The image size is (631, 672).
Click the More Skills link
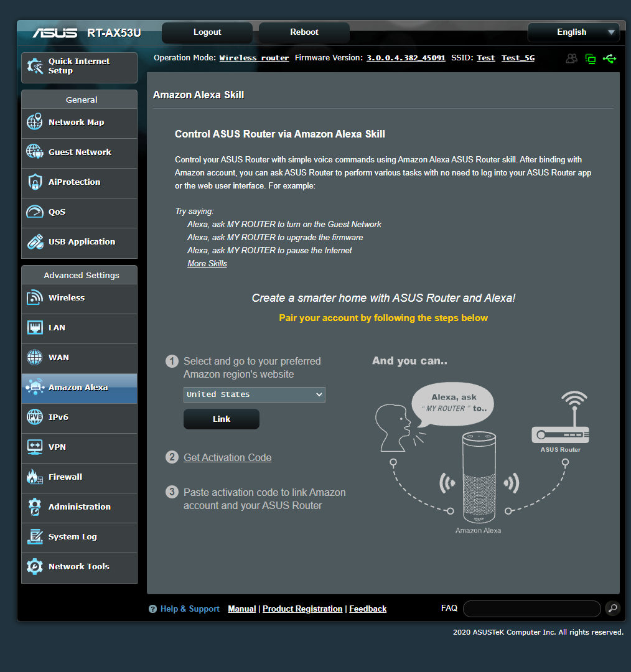[x=207, y=263]
